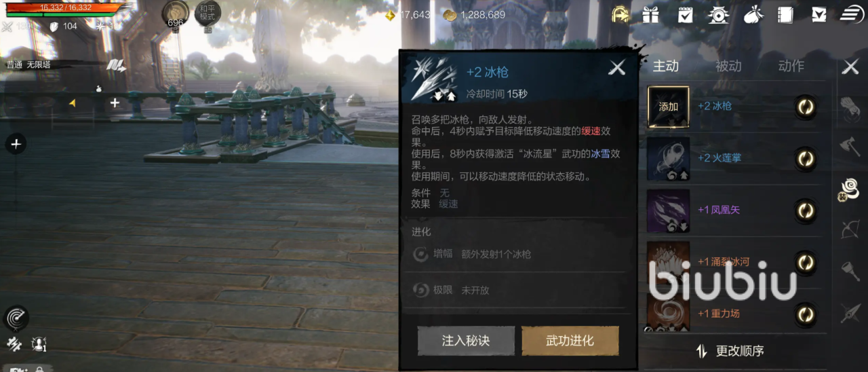Open the checklist quest icon in top bar
Screen dimensions: 868x372
[x=685, y=14]
